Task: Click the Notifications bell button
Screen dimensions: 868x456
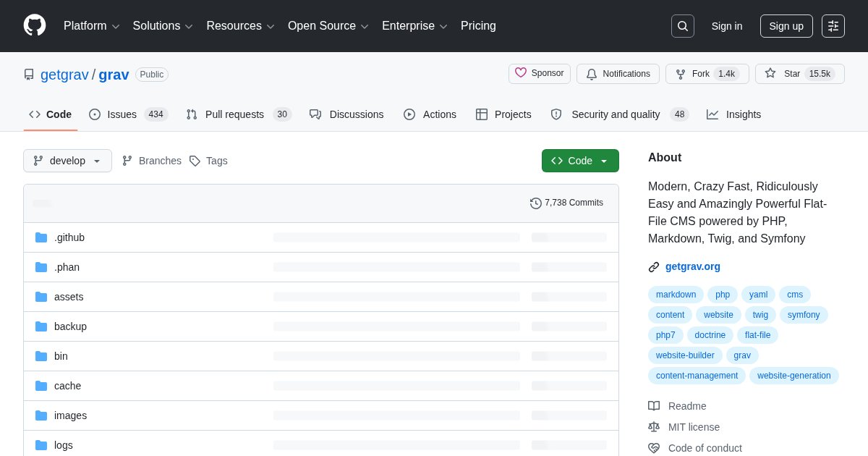Action: click(x=618, y=74)
